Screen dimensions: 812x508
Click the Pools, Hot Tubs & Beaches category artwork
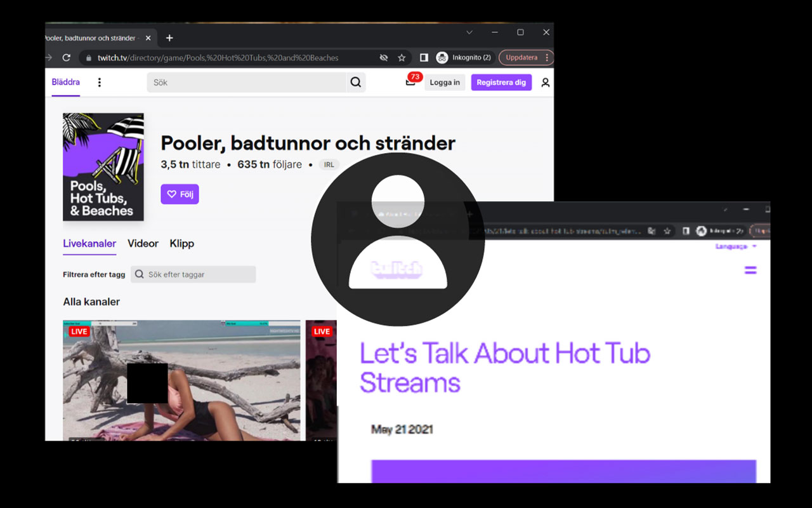point(103,167)
